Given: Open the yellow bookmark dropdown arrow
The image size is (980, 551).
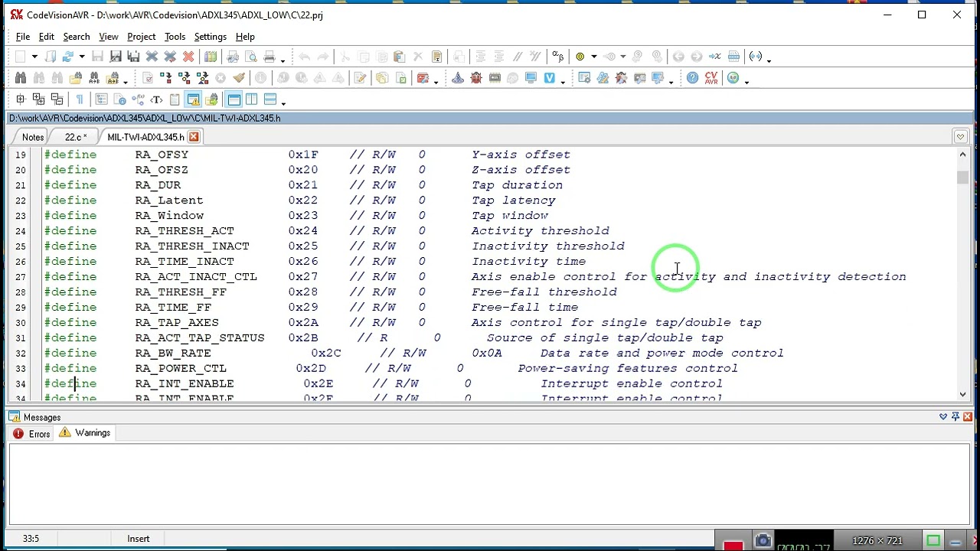Looking at the screenshot, I should [x=593, y=57].
